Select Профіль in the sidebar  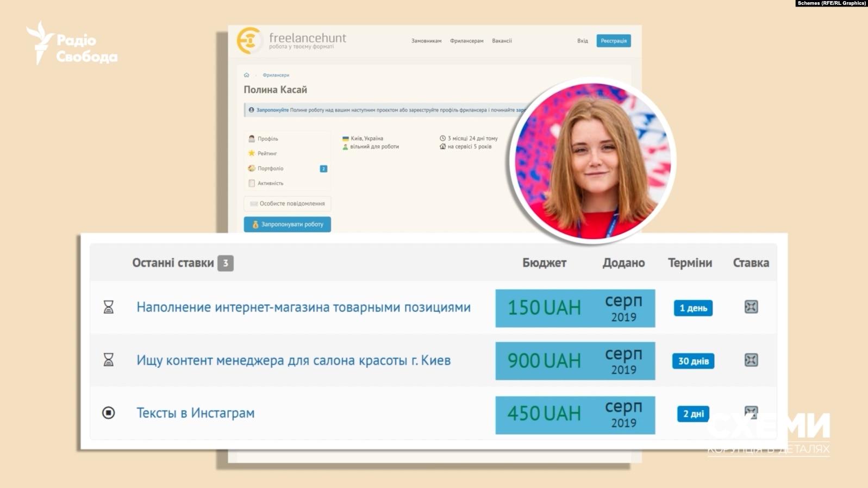tap(267, 139)
